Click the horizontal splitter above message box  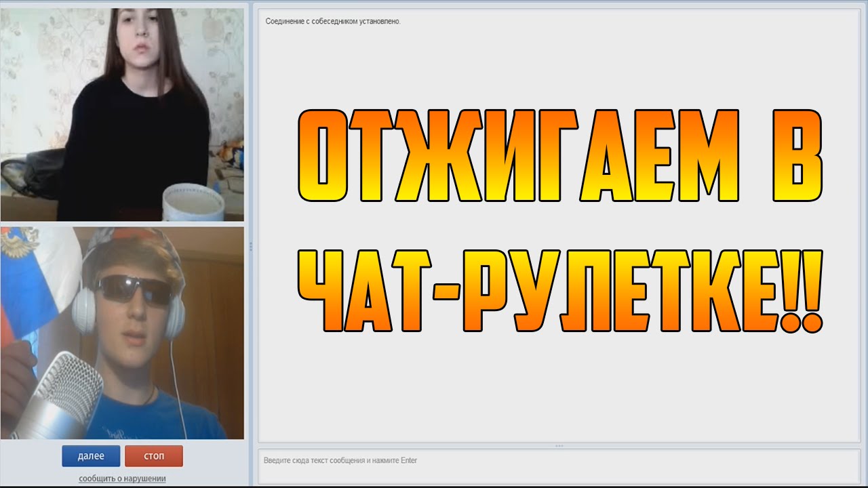(559, 445)
